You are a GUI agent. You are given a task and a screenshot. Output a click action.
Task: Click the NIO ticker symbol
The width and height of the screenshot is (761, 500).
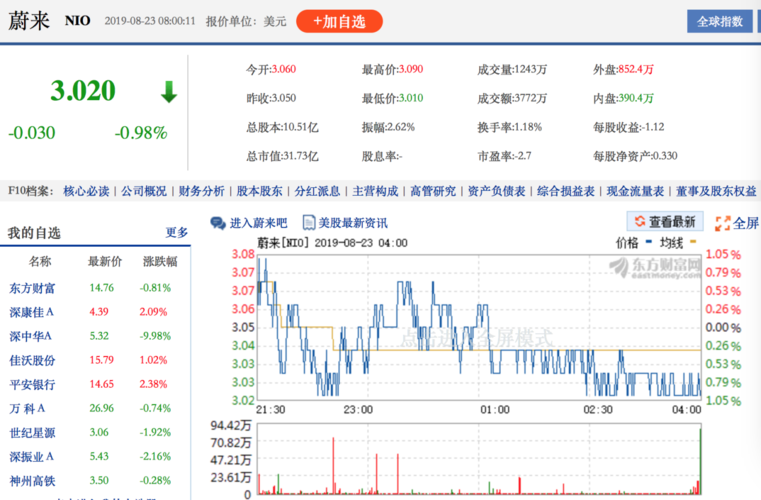pos(78,21)
